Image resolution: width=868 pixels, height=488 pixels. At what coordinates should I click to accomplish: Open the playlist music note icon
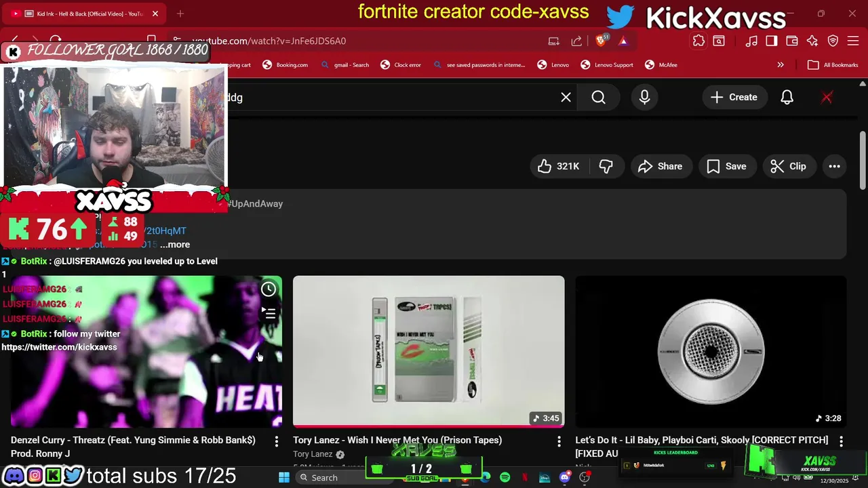click(751, 41)
